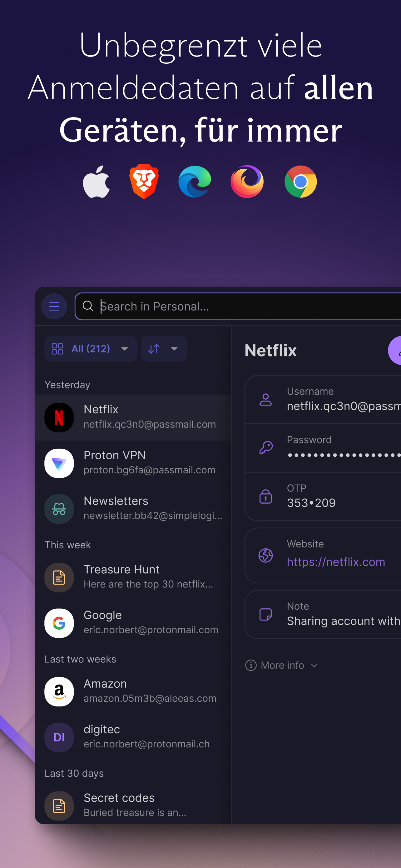Click proton.bg6fa@passmail.com subtitle

tap(150, 470)
